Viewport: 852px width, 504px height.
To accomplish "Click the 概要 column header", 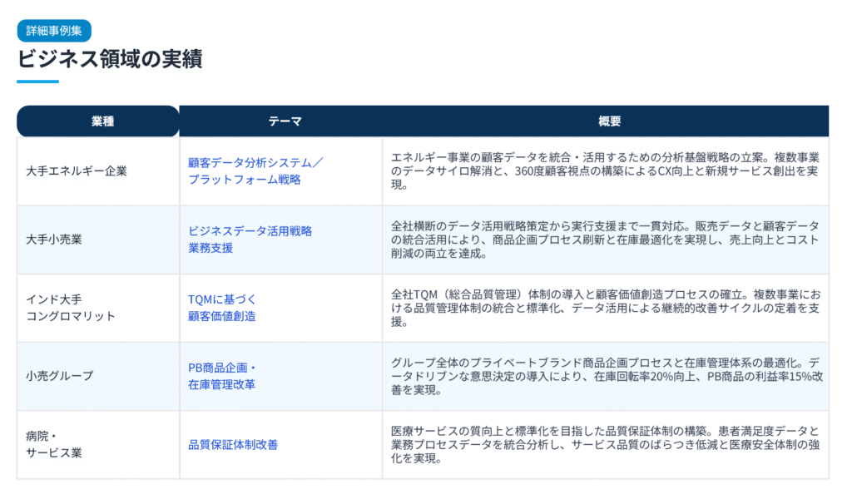I will (x=609, y=121).
